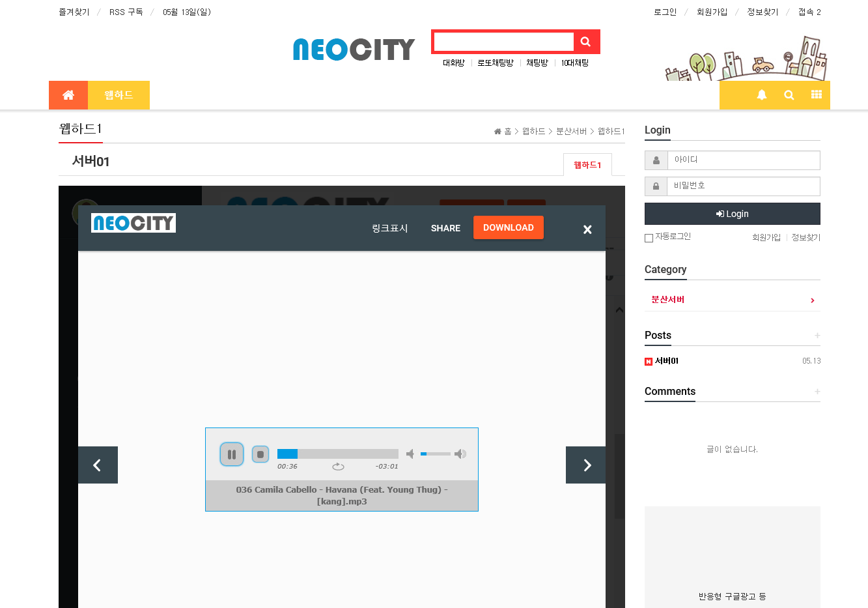Click 회원가입 below Login button
Viewport: 868px width, 608px height.
tap(766, 238)
